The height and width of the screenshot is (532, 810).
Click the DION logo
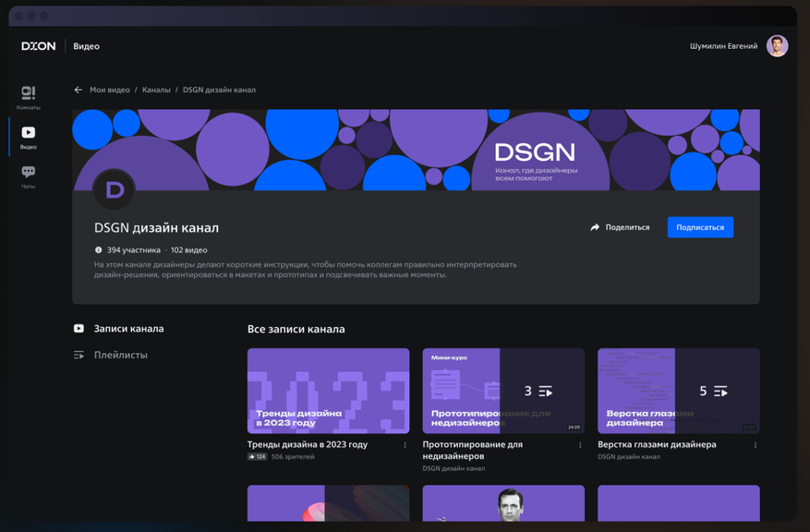click(x=39, y=46)
